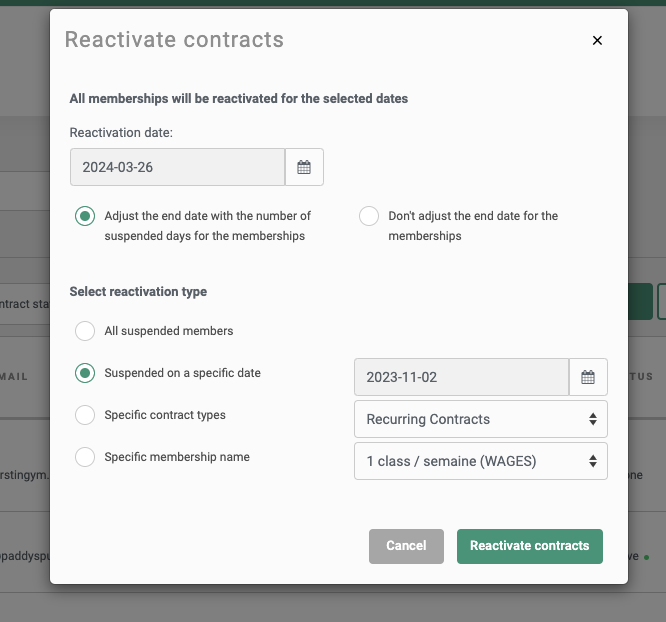Viewport: 666px width, 622px height.
Task: Open the Recurring Contracts dropdown
Action: point(481,419)
